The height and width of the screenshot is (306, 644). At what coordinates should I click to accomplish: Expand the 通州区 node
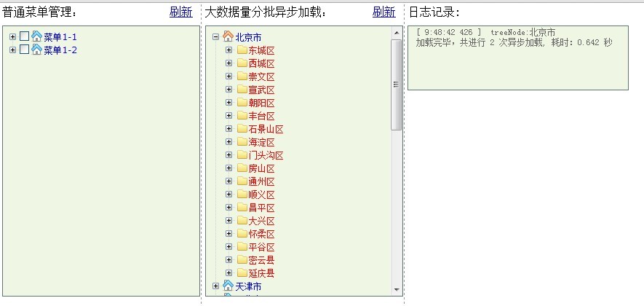pyautogui.click(x=229, y=181)
